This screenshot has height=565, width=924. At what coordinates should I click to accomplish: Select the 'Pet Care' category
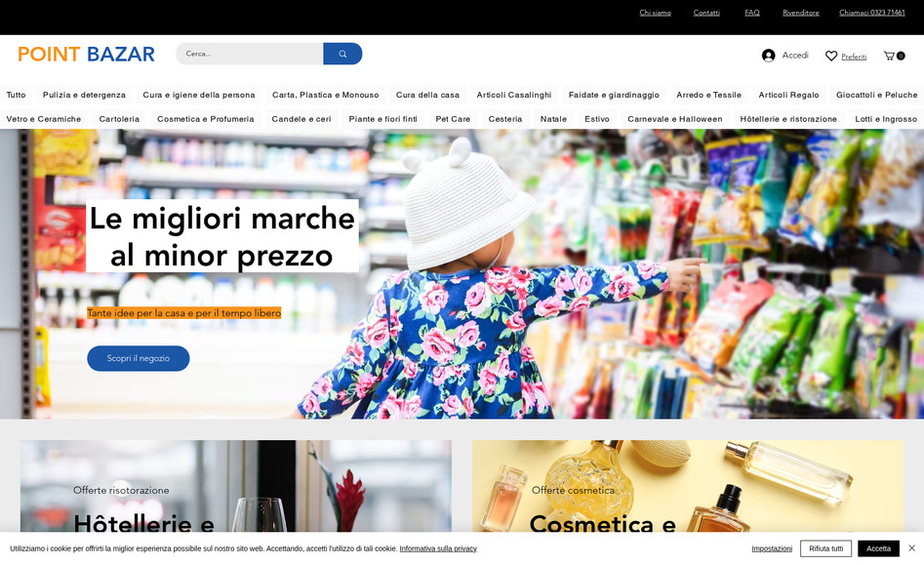[x=453, y=118]
